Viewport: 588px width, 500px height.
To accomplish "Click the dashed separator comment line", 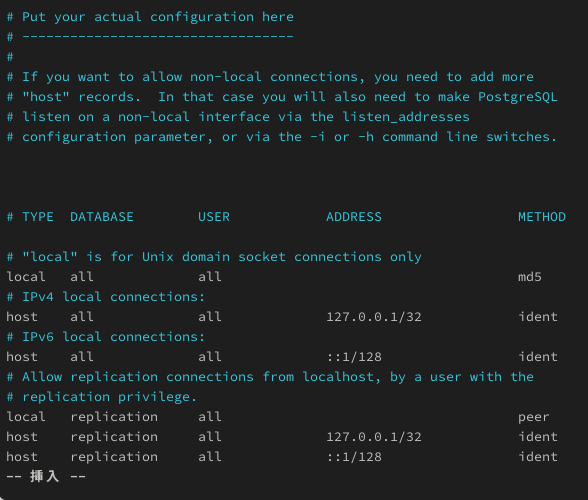I will tap(150, 36).
